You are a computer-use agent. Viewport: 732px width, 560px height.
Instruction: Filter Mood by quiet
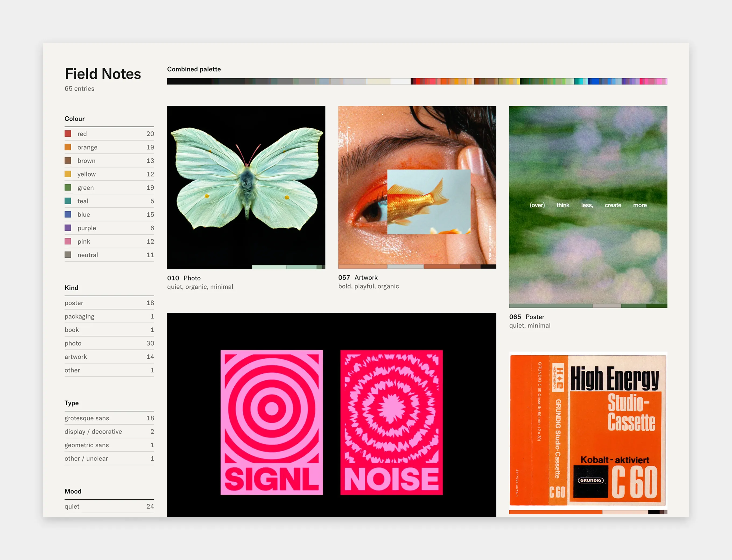tap(109, 506)
